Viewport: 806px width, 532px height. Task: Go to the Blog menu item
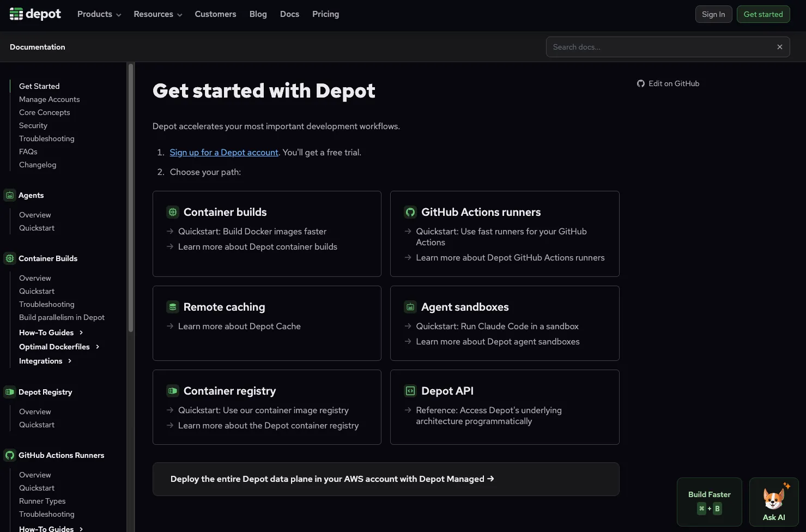(x=258, y=14)
